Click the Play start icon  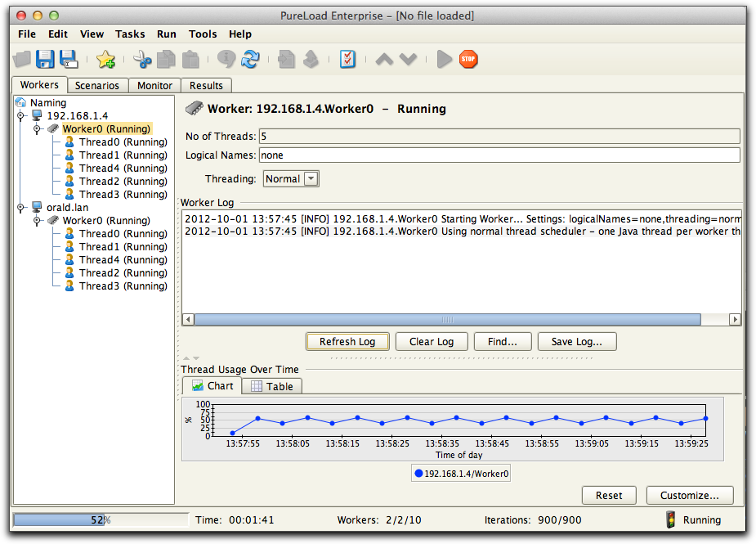444,60
